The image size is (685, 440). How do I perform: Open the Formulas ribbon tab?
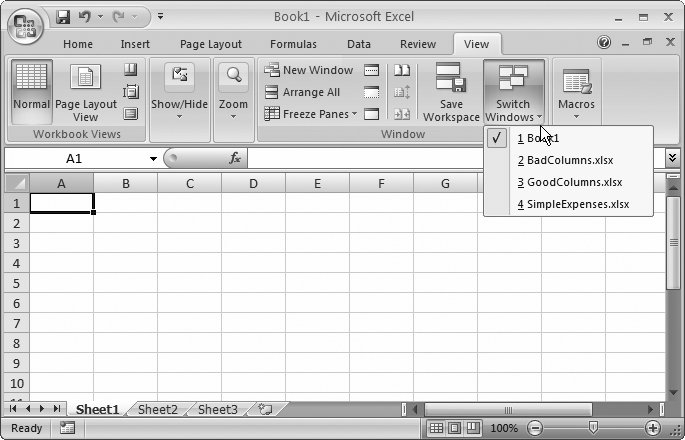(x=292, y=44)
